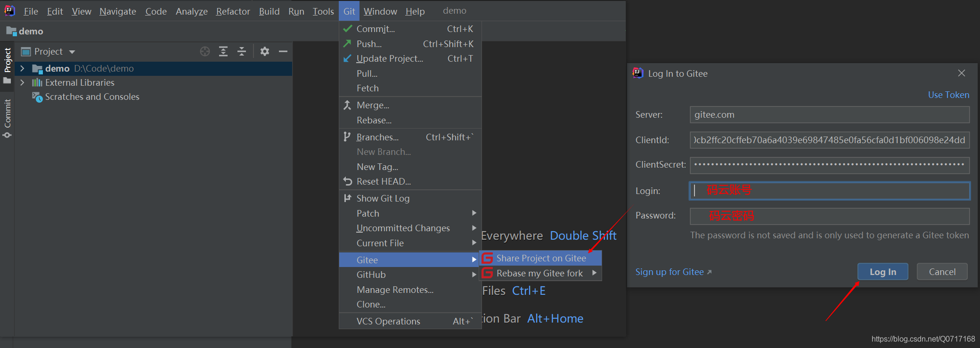Expand the GitHub submenu arrow

(x=474, y=275)
